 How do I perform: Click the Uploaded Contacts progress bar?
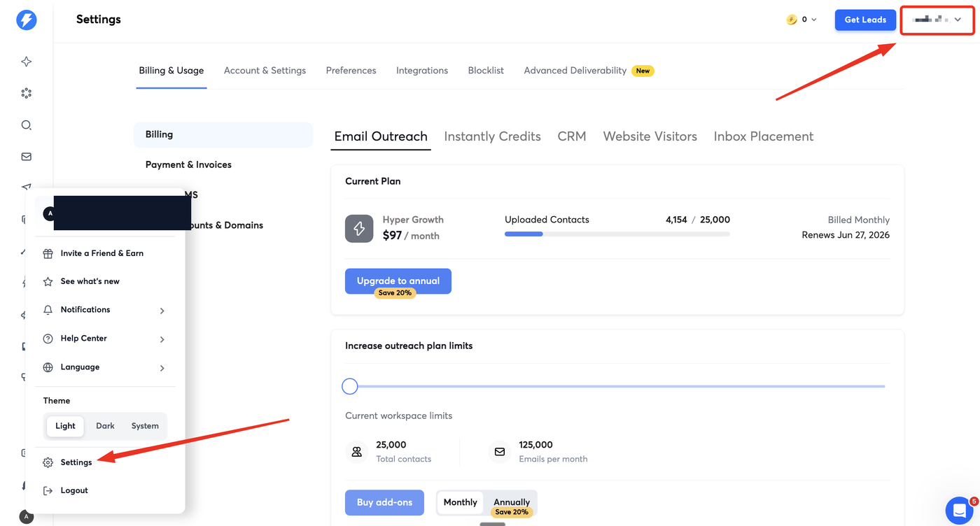point(617,234)
